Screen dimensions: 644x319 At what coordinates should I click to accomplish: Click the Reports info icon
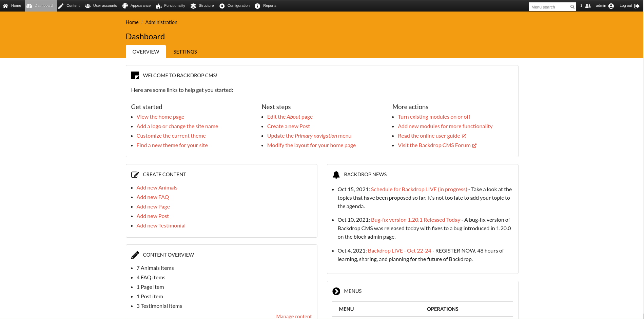point(257,6)
